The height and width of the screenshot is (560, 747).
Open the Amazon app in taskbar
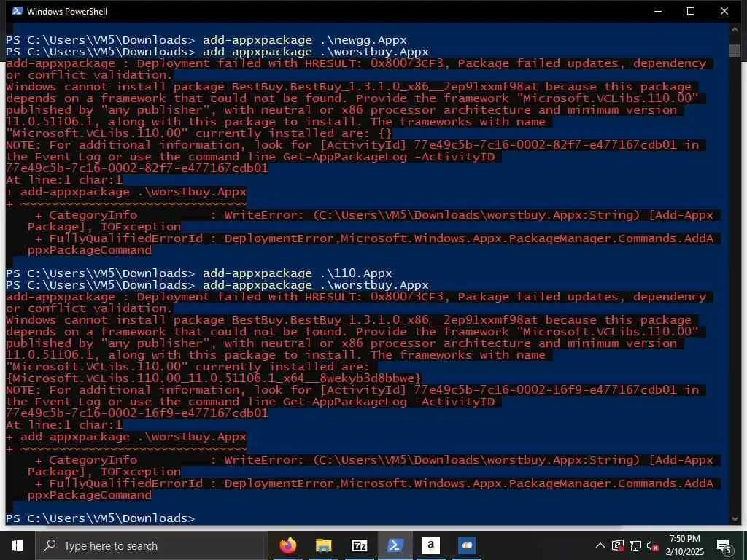point(430,545)
